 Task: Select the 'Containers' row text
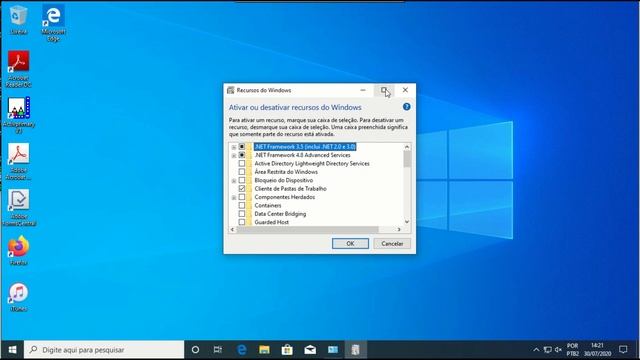click(268, 205)
